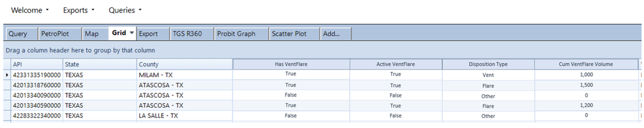Switch to the Map tab
The height and width of the screenshot is (128, 644).
[x=95, y=34]
